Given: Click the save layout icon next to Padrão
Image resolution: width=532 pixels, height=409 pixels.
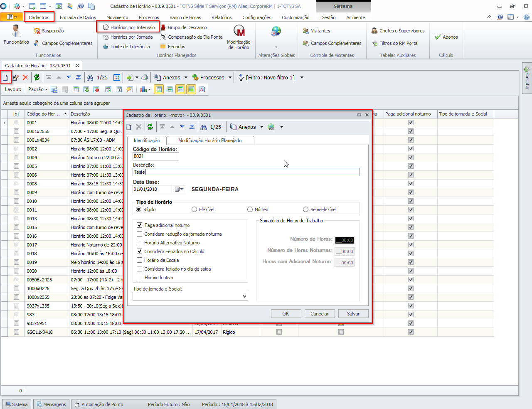Looking at the screenshot, I should pos(54,89).
